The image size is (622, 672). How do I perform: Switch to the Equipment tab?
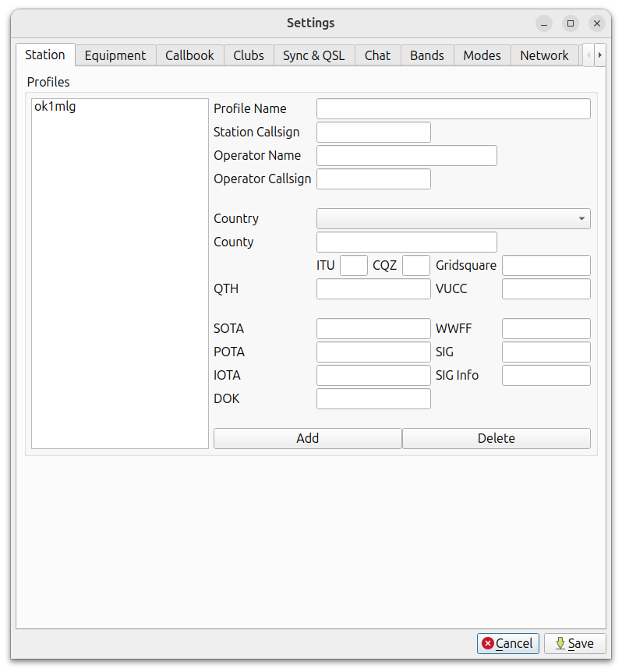pos(115,55)
